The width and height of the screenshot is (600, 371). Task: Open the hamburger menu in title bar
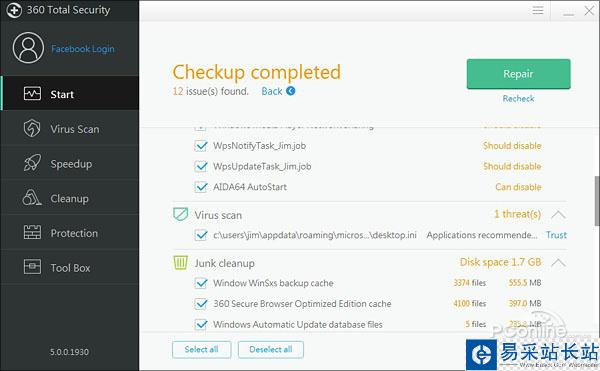coord(538,10)
